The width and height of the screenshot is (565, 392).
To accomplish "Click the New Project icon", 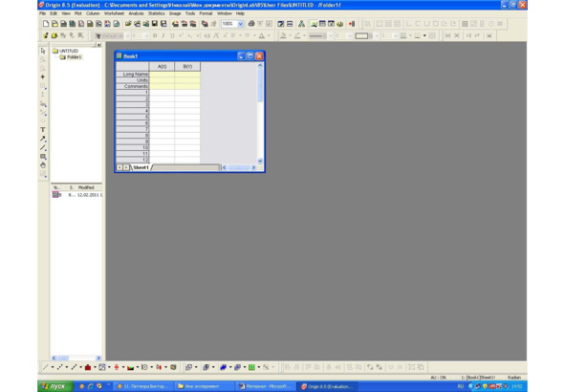I will pyautogui.click(x=46, y=24).
